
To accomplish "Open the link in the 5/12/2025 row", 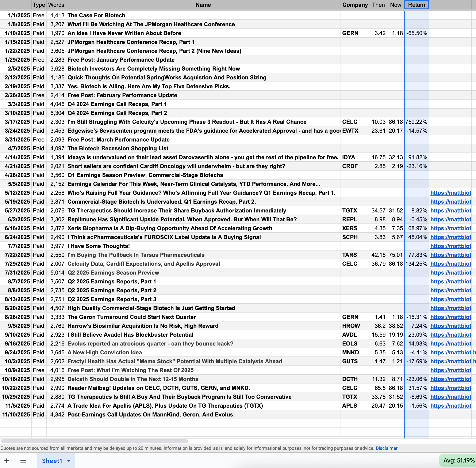I will click(x=450, y=193).
